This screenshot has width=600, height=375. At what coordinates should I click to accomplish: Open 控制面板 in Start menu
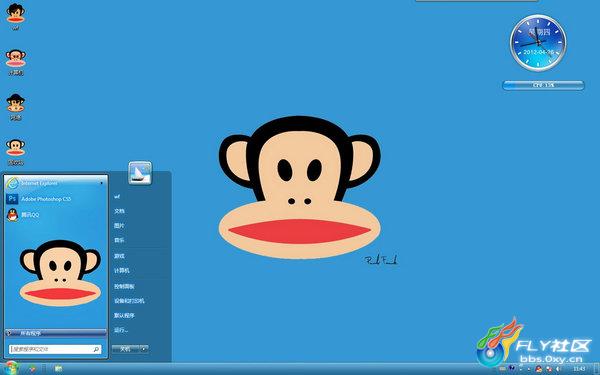pos(124,286)
